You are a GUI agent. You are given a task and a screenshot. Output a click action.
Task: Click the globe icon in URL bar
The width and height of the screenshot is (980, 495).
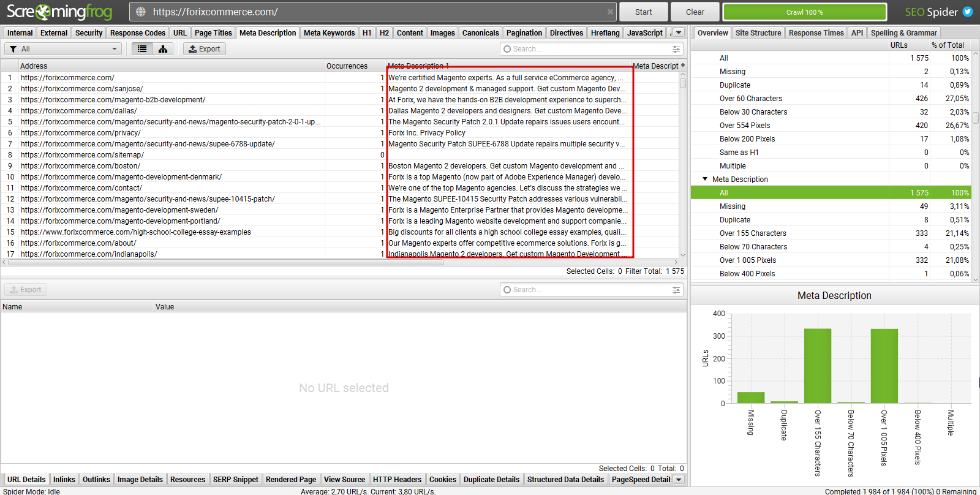[141, 12]
